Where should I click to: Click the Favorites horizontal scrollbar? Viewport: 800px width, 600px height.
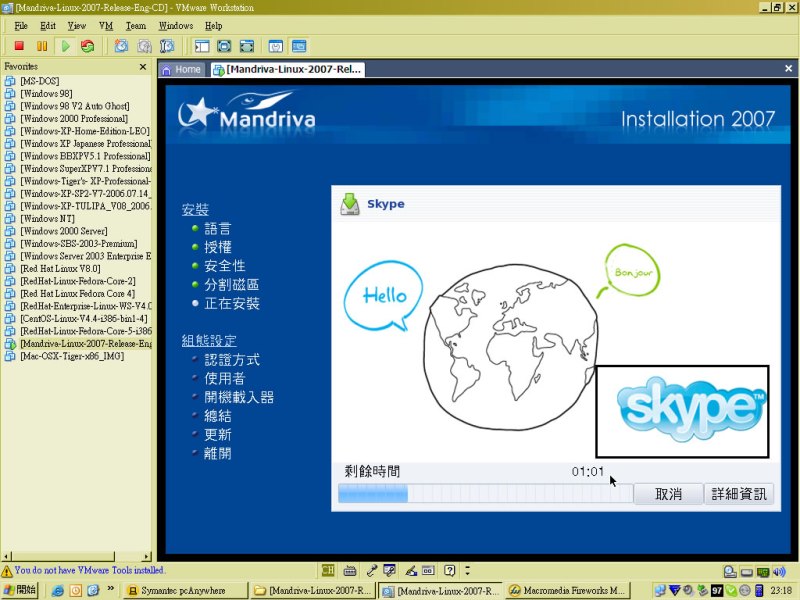tap(77, 556)
